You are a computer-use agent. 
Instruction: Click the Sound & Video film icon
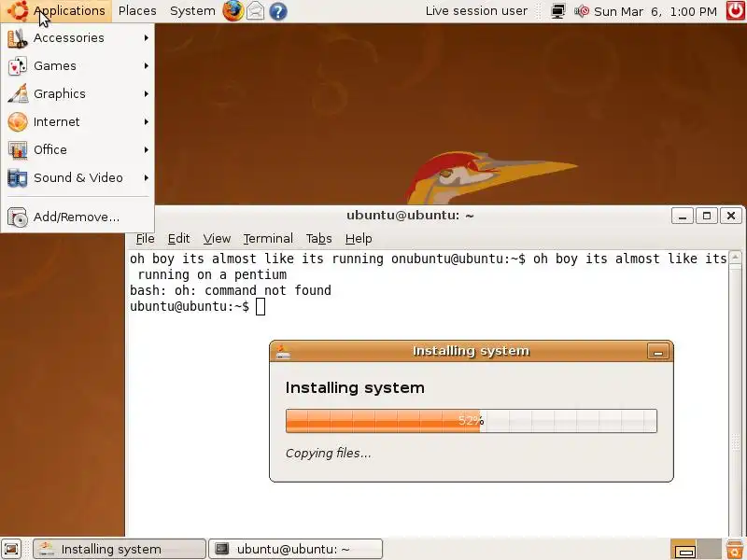pos(18,178)
